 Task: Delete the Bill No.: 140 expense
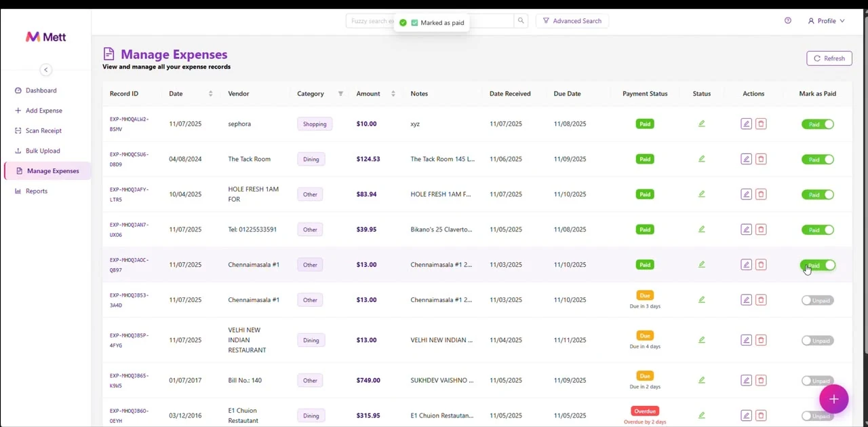[x=761, y=380]
